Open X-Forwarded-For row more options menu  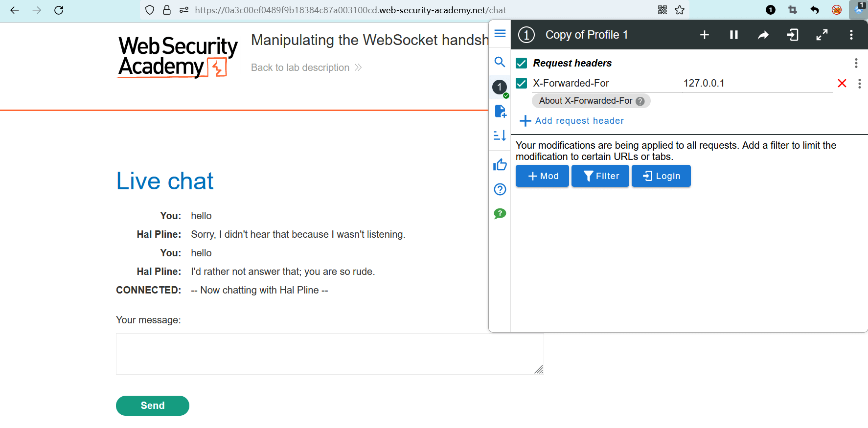[859, 84]
